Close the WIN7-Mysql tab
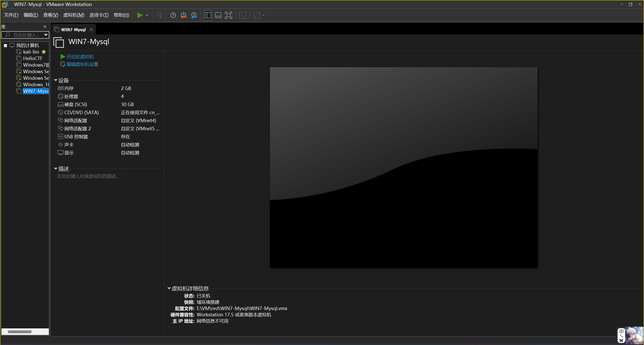 point(91,30)
